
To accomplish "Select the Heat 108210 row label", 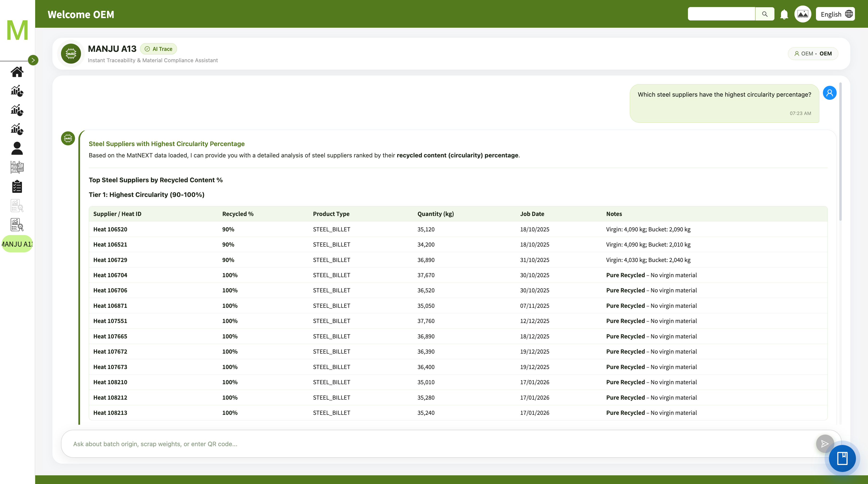I will 110,382.
